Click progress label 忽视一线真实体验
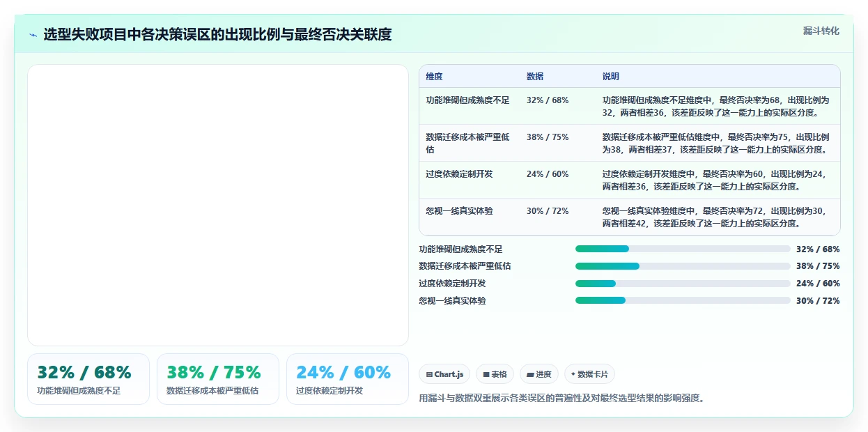 point(452,301)
